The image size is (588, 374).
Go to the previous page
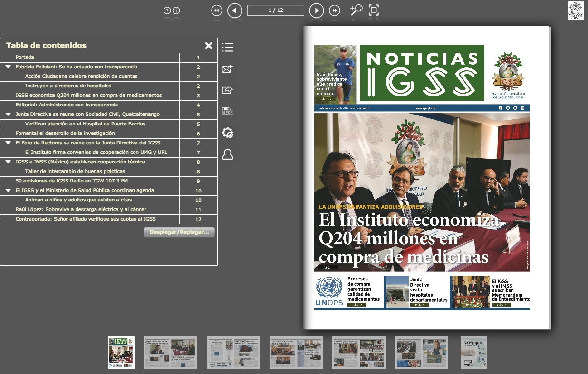coord(235,10)
